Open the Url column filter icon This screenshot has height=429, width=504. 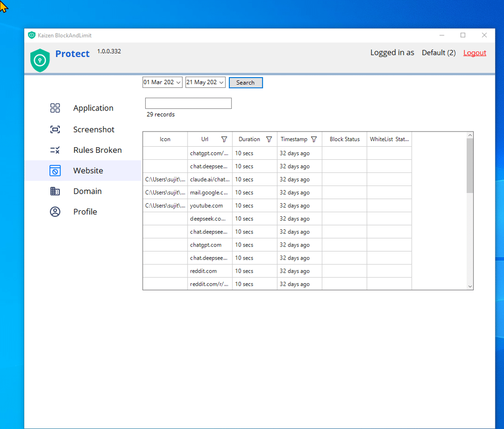tap(224, 140)
